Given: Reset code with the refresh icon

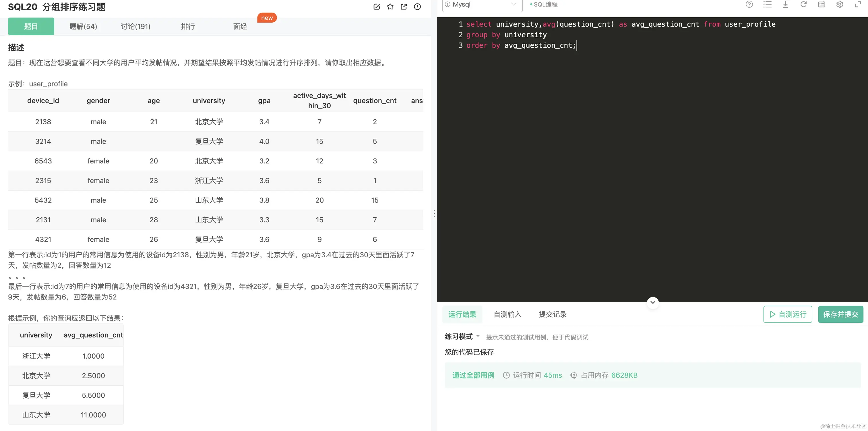Looking at the screenshot, I should (804, 4).
